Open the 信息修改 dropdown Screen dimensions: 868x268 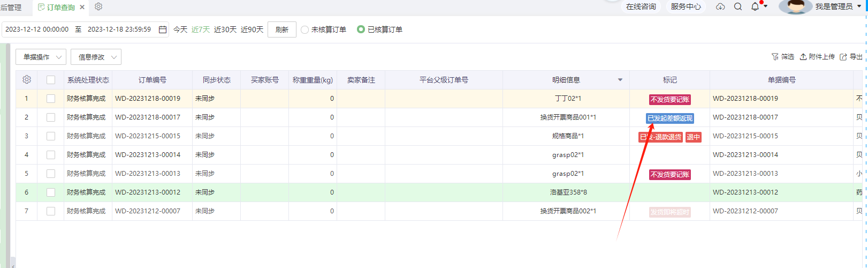point(96,57)
